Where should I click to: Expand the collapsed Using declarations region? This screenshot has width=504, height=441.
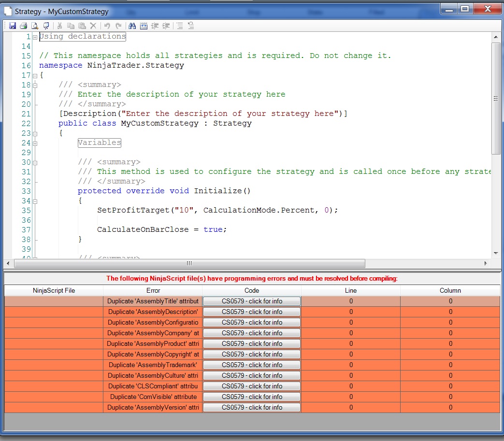[x=35, y=37]
